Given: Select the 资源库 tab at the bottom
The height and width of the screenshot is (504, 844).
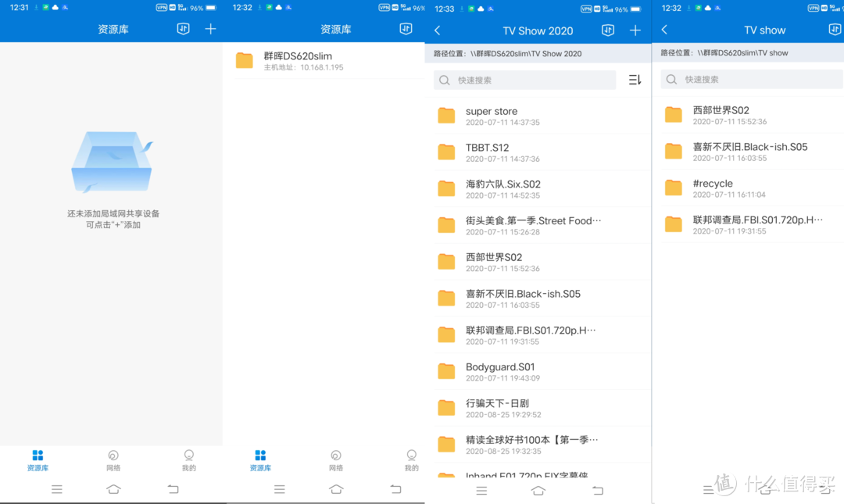Looking at the screenshot, I should (37, 461).
